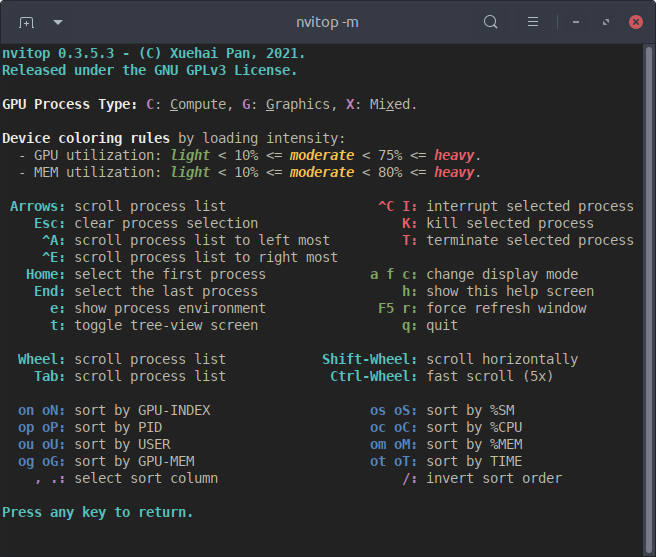Screen dimensions: 656x557
Task: Restore the terminal window size
Action: click(x=606, y=22)
